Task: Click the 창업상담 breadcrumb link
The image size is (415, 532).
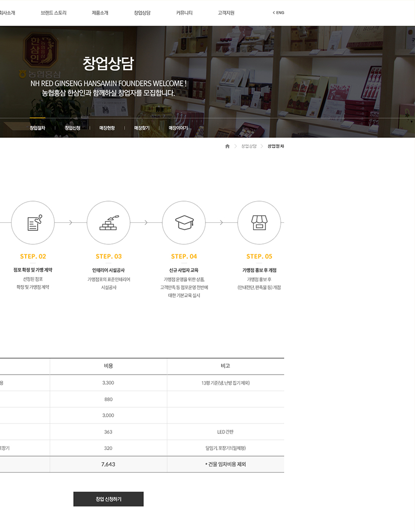Action: [249, 146]
